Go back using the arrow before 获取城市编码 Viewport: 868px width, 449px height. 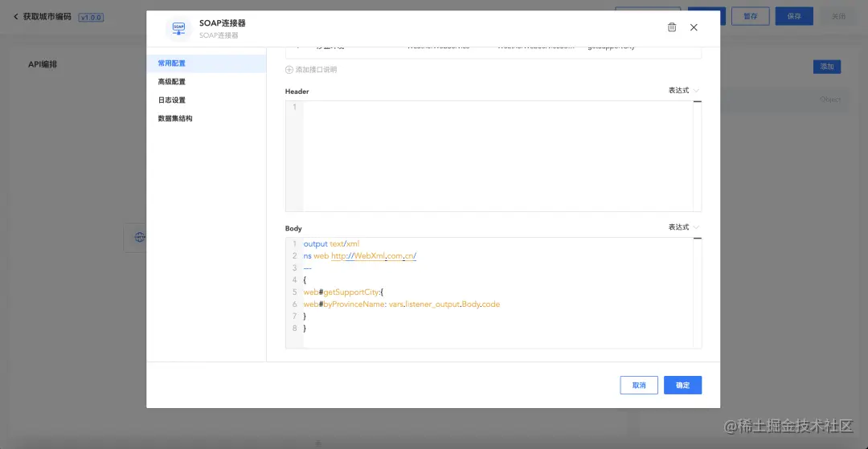pos(15,17)
